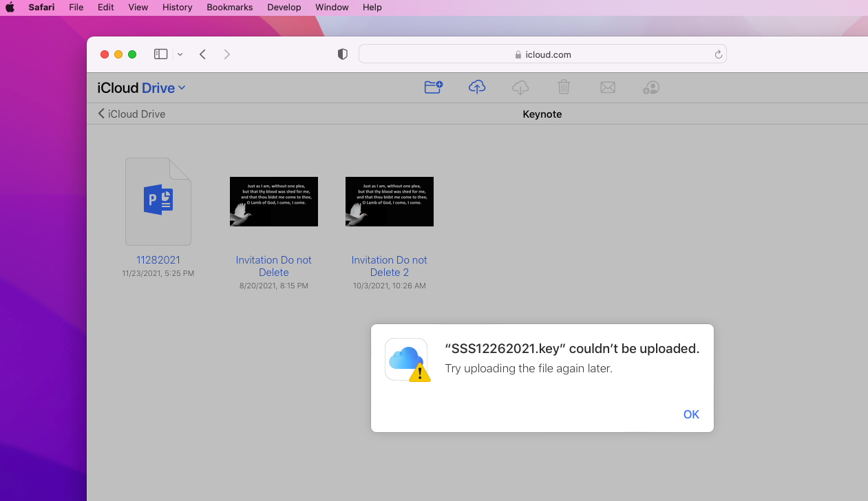Click the 11282021 file name
The height and width of the screenshot is (501, 868).
[158, 260]
